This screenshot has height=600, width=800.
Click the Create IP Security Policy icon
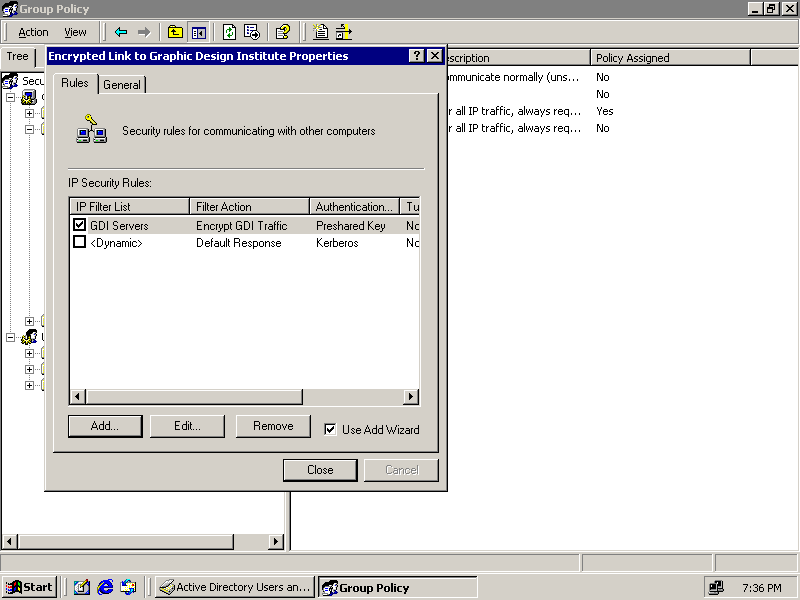[321, 32]
